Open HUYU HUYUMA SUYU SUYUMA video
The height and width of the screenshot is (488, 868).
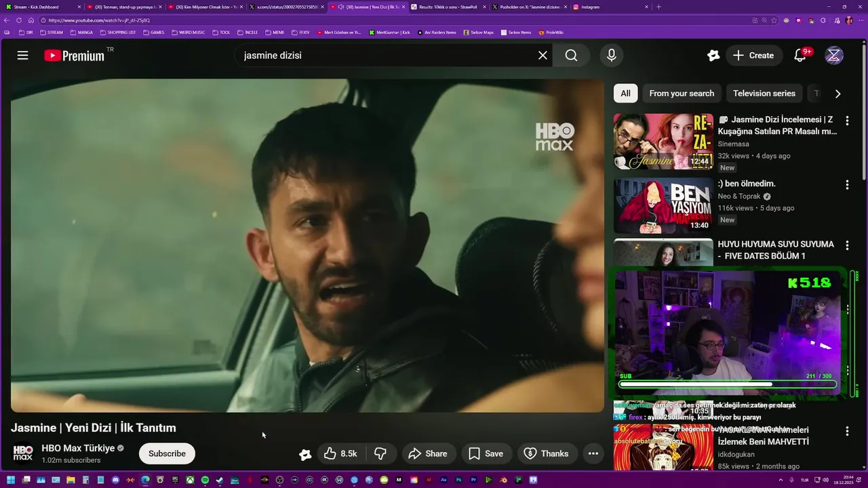pyautogui.click(x=776, y=250)
